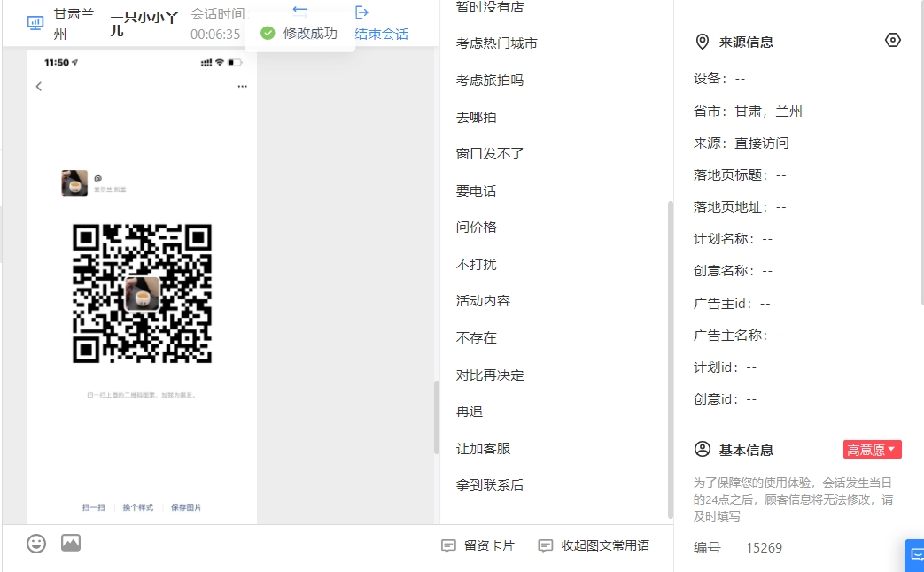The height and width of the screenshot is (572, 924).
Task: Click the location pin icon beside 来源信息
Action: [x=702, y=42]
